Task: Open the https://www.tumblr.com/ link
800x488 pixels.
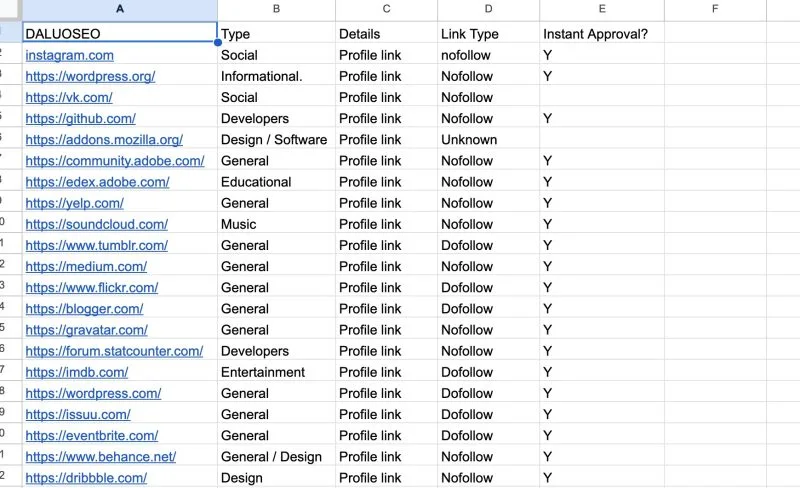Action: pyautogui.click(x=96, y=245)
